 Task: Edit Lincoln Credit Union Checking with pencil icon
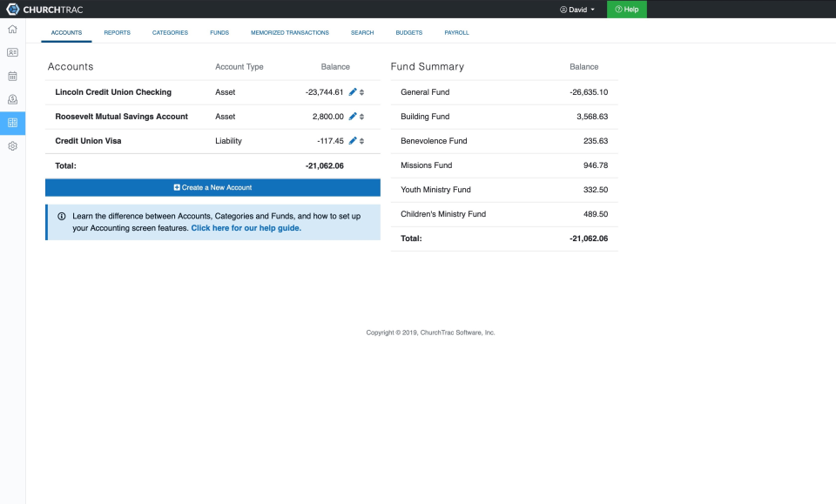point(353,92)
